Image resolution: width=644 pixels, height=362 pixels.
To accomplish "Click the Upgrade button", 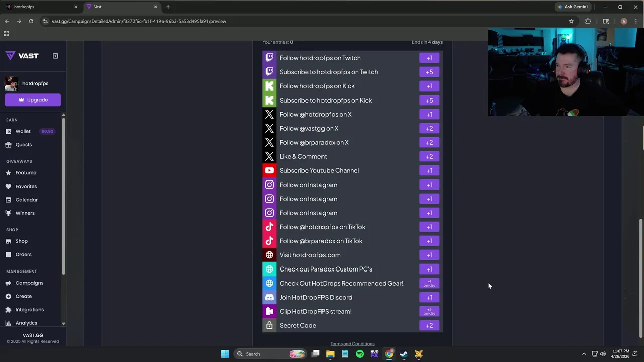I will (x=33, y=100).
